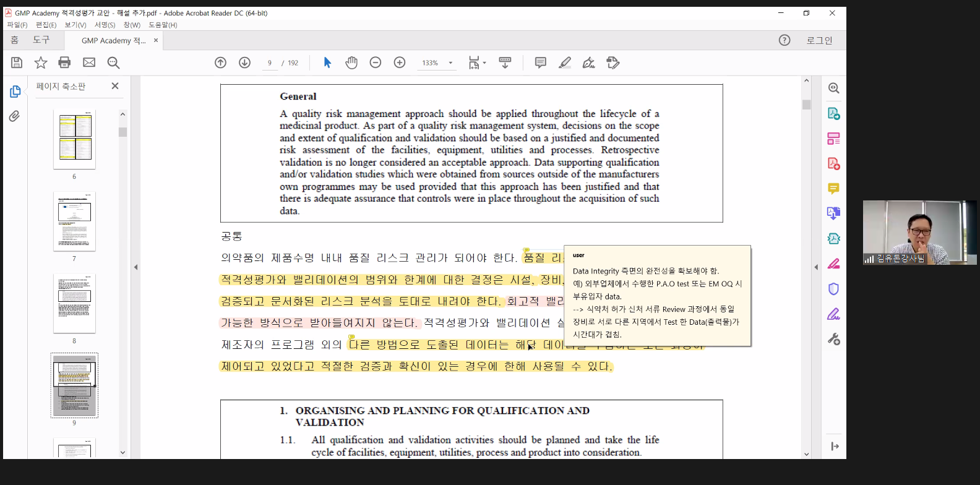980x485 pixels.
Task: Open help question mark icon
Action: (784, 40)
